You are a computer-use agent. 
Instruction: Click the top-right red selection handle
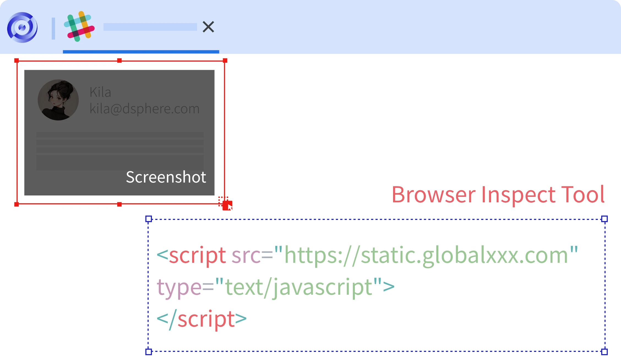[225, 60]
